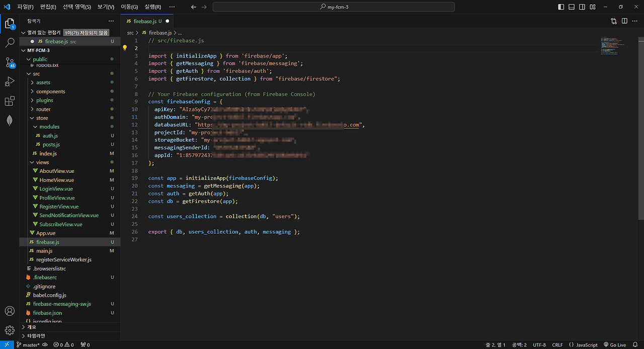The height and width of the screenshot is (349, 644).
Task: Click the lightbulb code action icon
Action: (125, 48)
